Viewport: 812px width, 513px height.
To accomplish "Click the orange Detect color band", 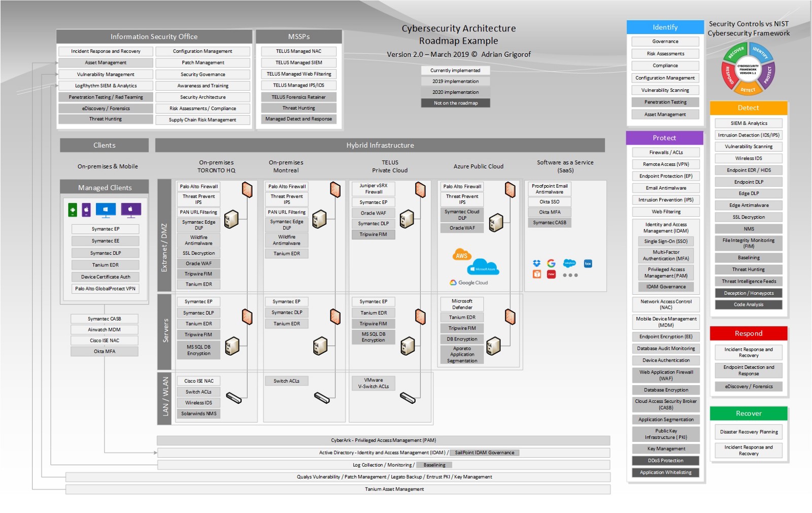I will (x=749, y=108).
